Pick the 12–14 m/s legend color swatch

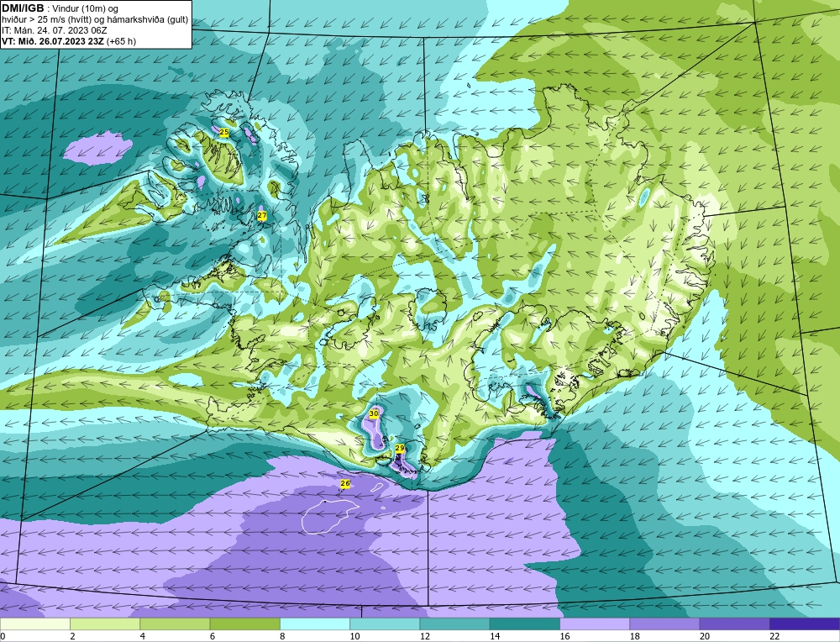pyautogui.click(x=454, y=624)
